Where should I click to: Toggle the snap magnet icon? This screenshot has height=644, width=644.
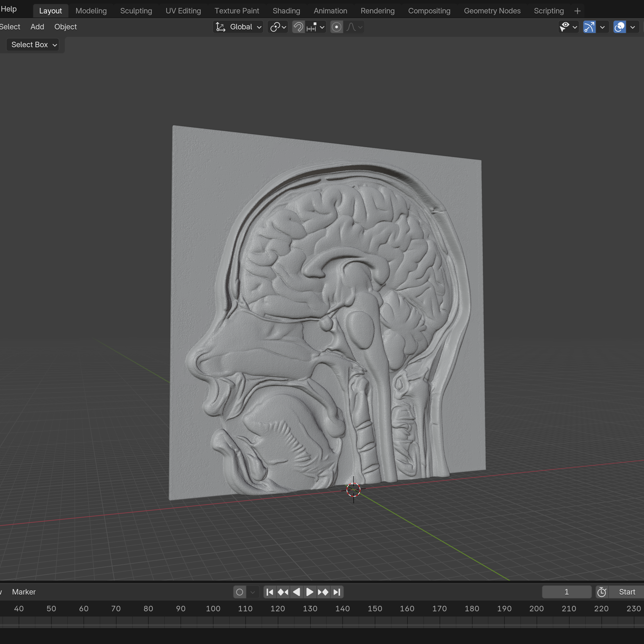pos(298,27)
